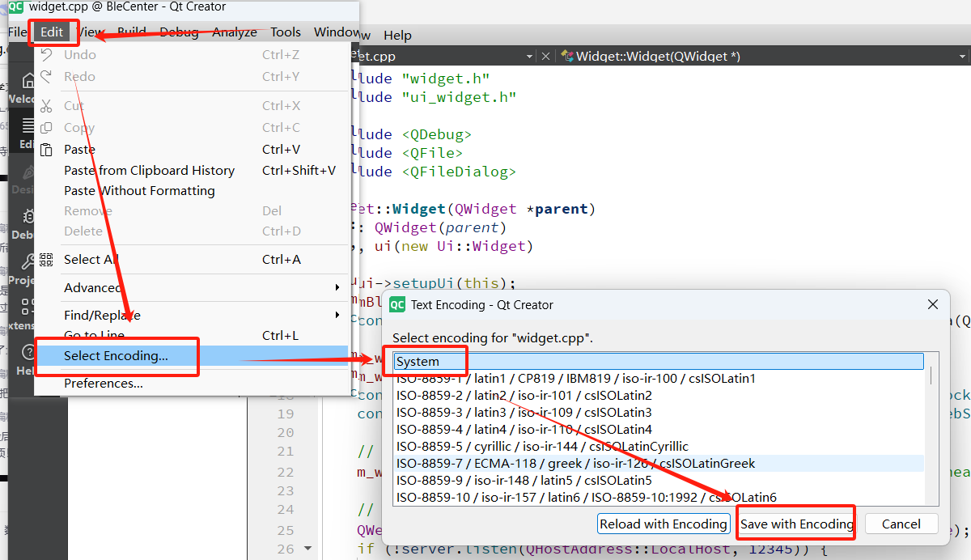Viewport: 971px width, 560px height.
Task: Close the Edit menu from the menu bar
Action: pos(52,32)
